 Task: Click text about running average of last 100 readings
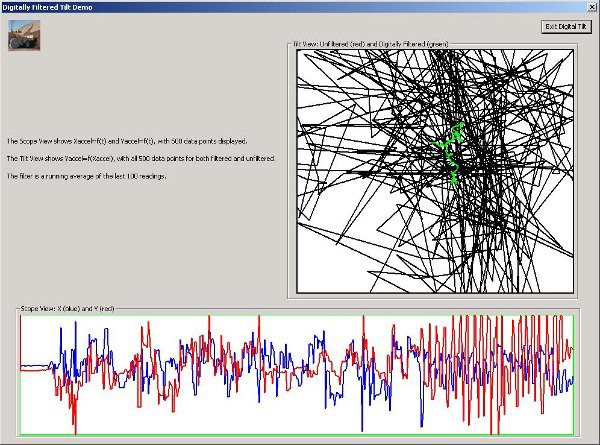(x=86, y=176)
